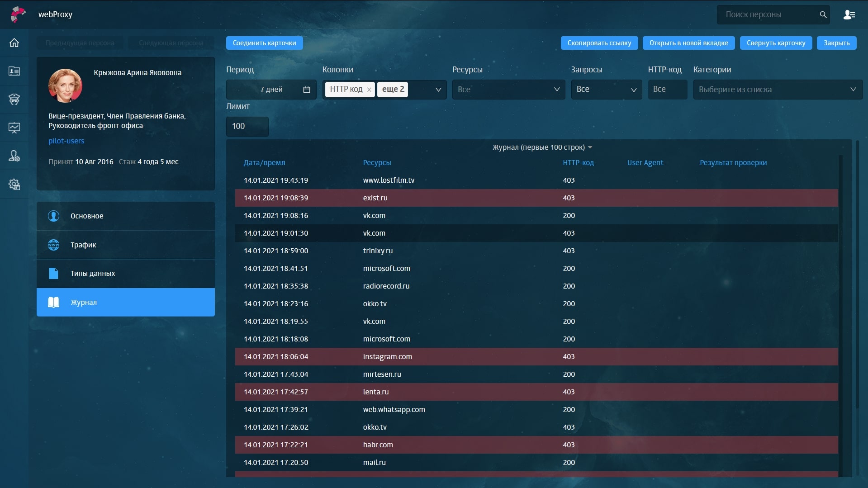Viewport: 868px width, 488px height.
Task: Expand the Ресурсы dropdown
Action: click(556, 90)
